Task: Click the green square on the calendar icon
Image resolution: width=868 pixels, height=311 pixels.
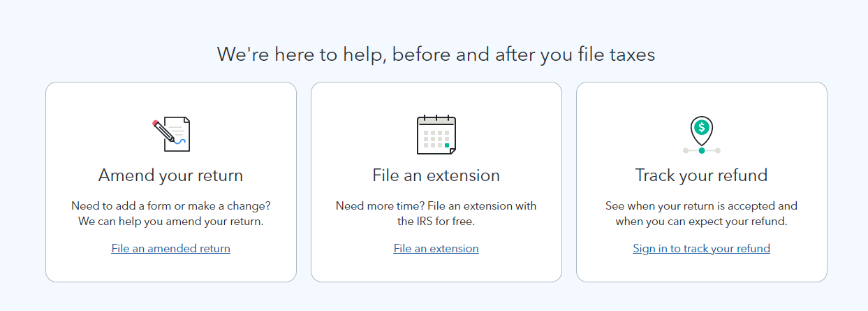Action: (447, 145)
